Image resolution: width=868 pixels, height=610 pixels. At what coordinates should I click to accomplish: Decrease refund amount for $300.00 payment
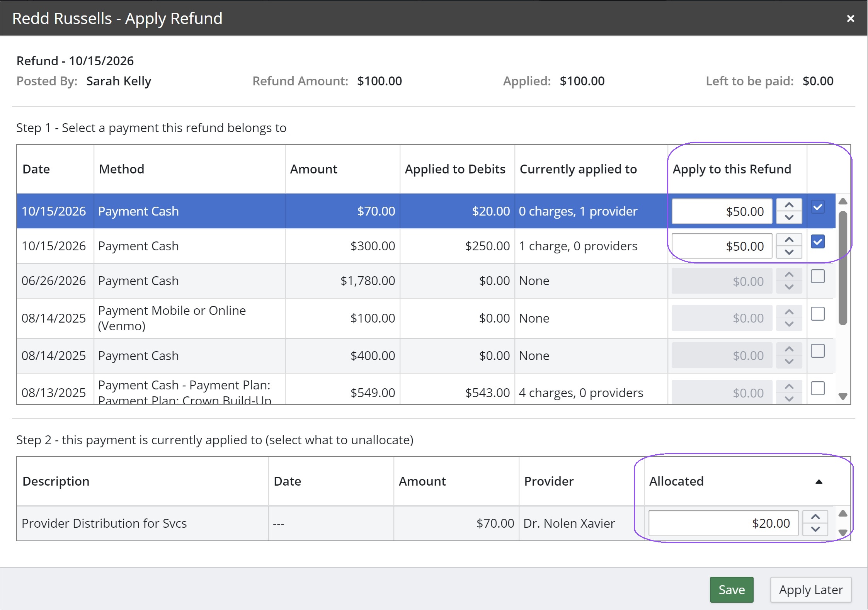click(789, 252)
